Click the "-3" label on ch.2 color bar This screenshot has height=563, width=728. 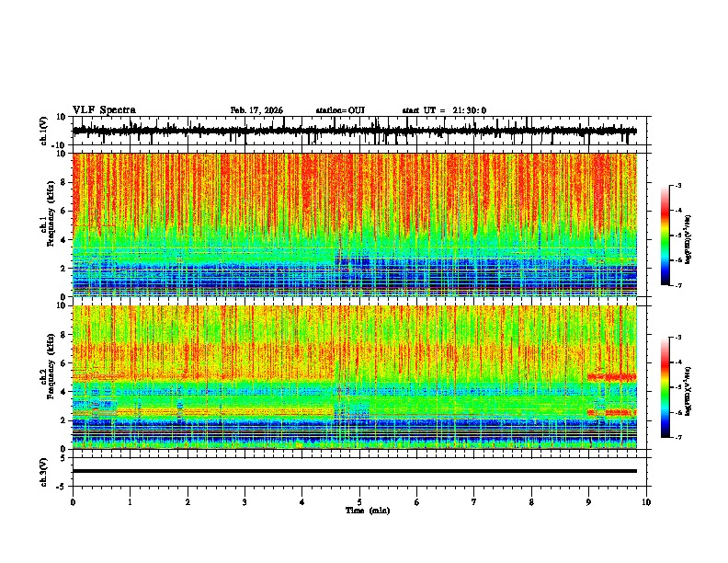point(677,338)
